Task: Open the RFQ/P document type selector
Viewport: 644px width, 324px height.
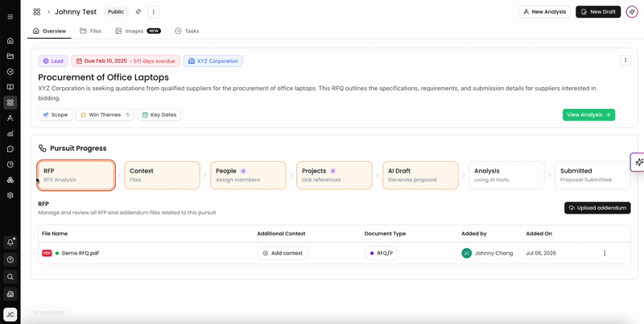Action: click(x=381, y=253)
